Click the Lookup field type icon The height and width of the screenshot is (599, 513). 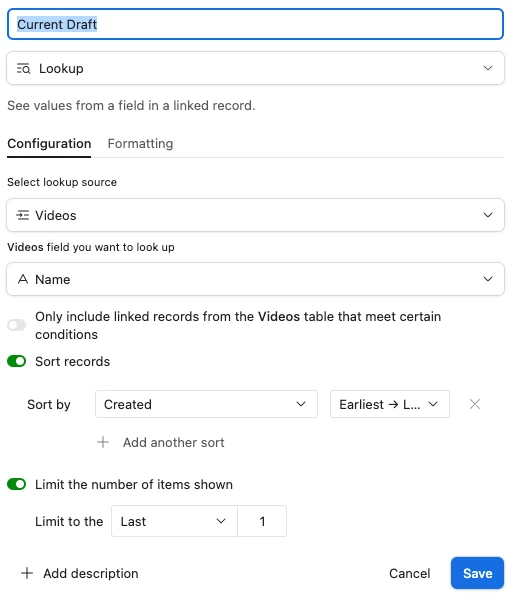(x=23, y=69)
